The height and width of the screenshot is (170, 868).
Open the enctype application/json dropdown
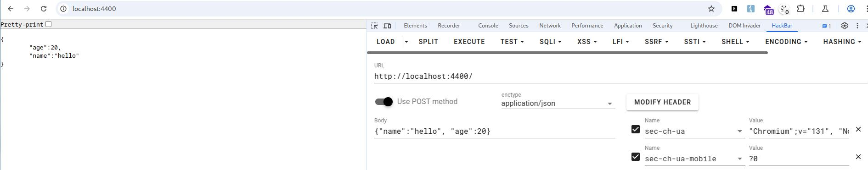(558, 104)
